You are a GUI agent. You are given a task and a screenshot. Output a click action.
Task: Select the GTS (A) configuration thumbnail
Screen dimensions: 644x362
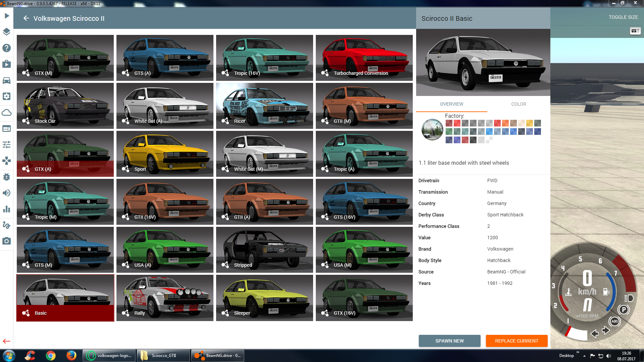coord(165,58)
